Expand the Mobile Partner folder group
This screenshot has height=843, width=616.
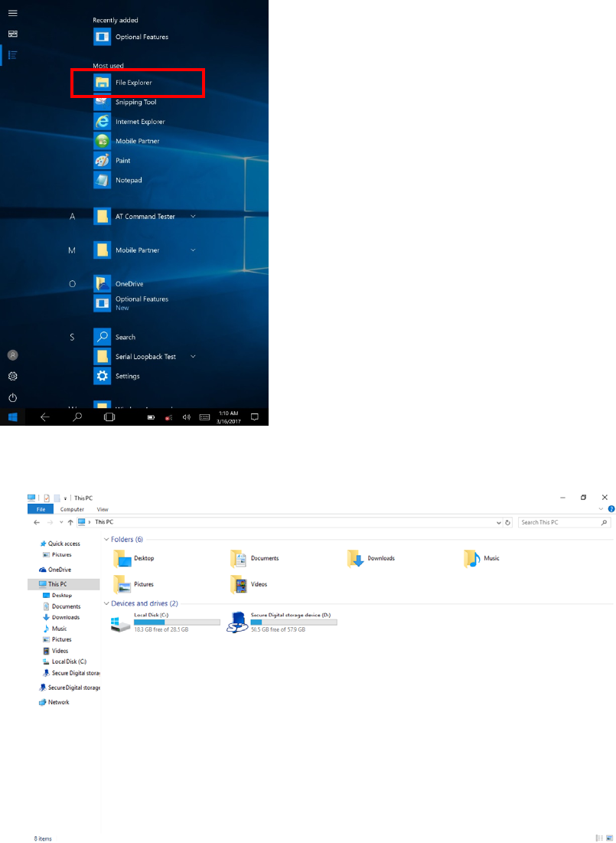[x=193, y=250]
